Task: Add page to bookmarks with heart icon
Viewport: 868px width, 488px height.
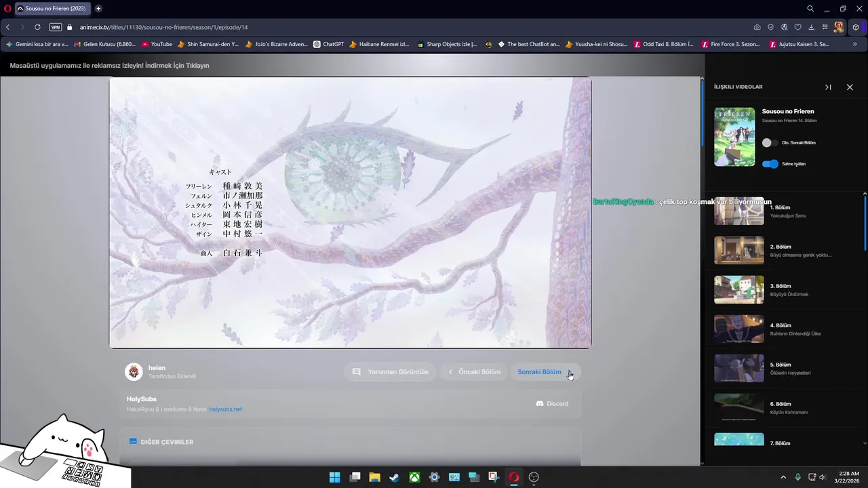Action: [x=797, y=27]
